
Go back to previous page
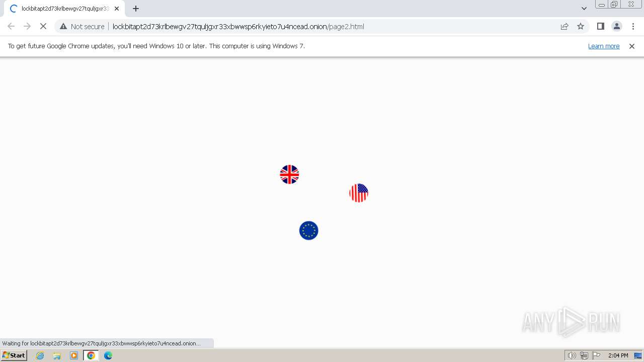[11, 26]
